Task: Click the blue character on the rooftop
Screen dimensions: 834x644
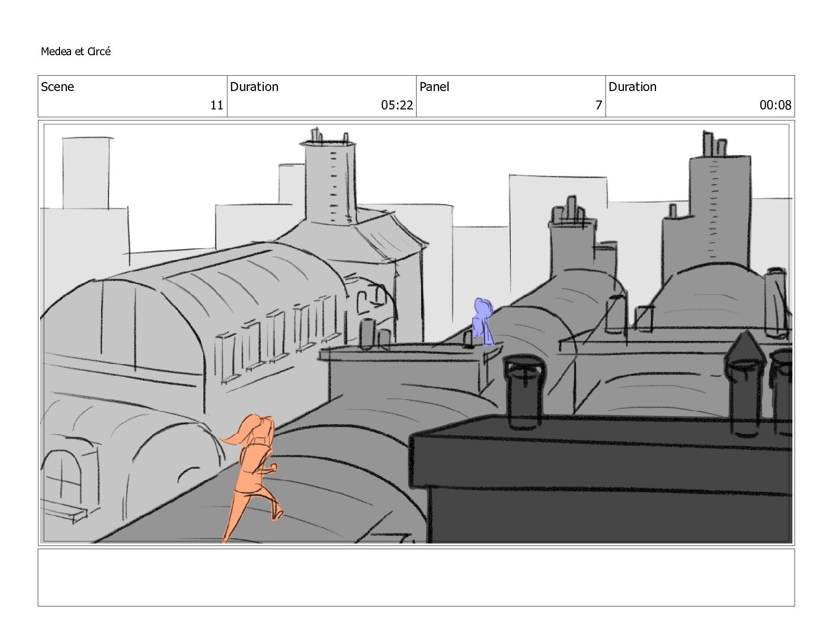Action: (483, 321)
